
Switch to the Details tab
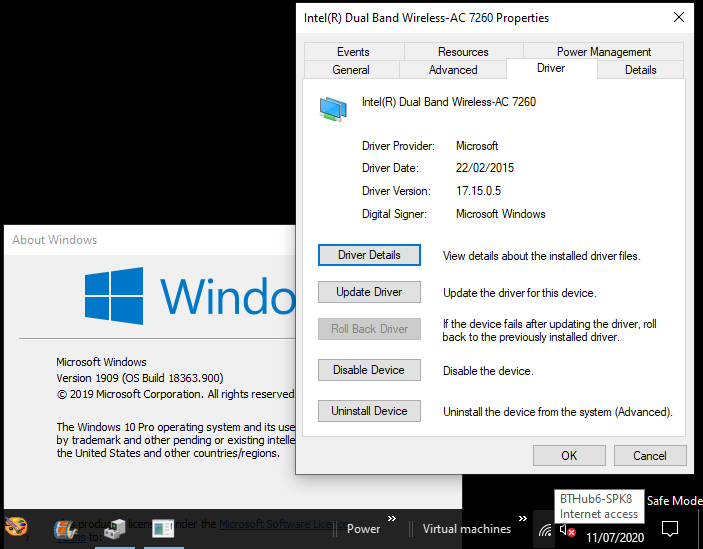(641, 70)
